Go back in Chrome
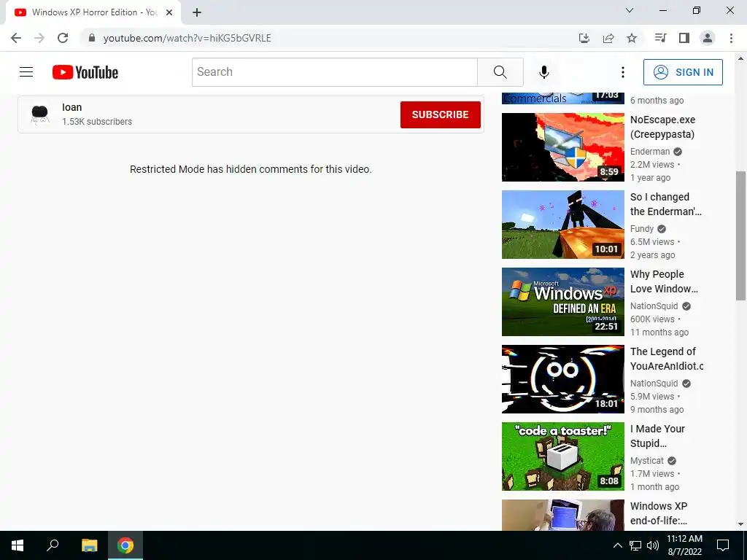Image resolution: width=747 pixels, height=560 pixels. pos(16,38)
